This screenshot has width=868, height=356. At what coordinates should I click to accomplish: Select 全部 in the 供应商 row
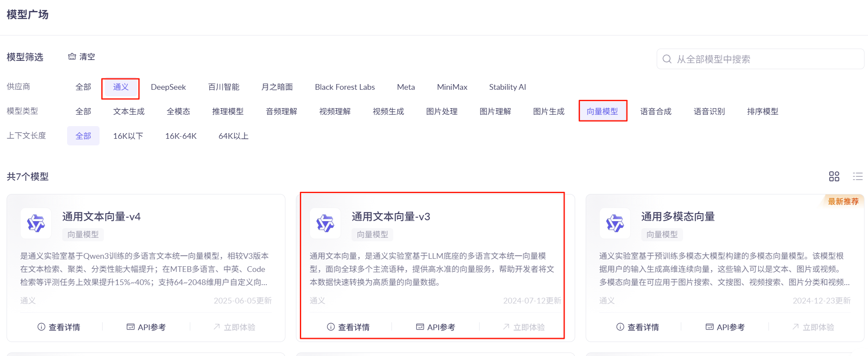[x=83, y=87]
